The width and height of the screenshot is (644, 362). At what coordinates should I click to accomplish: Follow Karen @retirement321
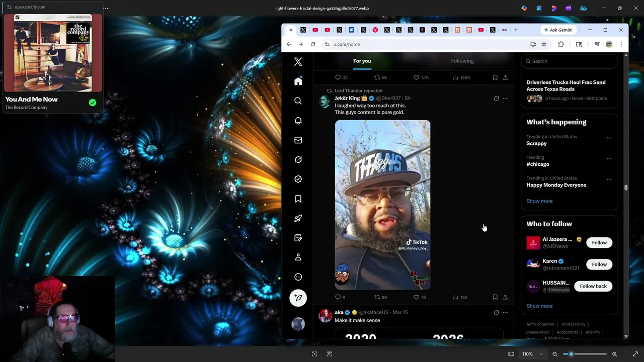click(599, 264)
